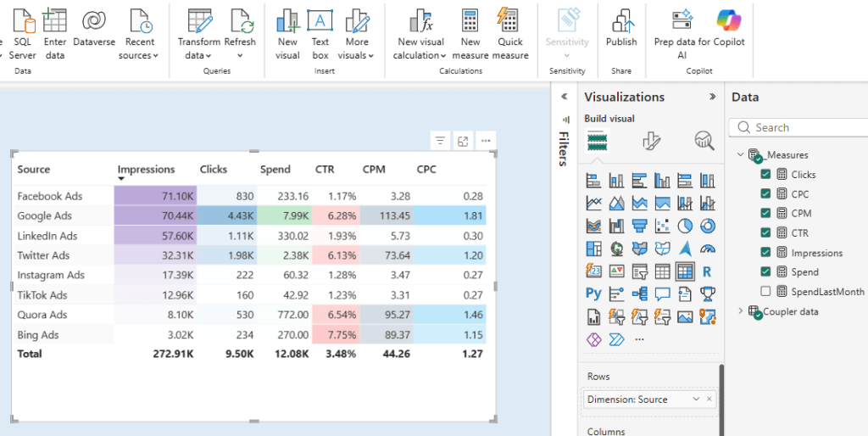Image resolution: width=868 pixels, height=436 pixels.
Task: Pick the KPI visual icon
Action: (617, 271)
